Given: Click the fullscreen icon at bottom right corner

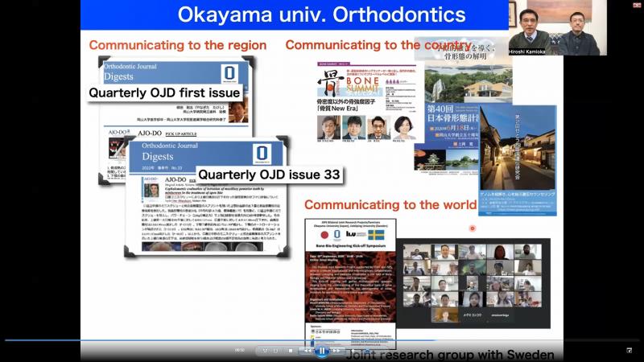Looking at the screenshot, I should pos(630,350).
